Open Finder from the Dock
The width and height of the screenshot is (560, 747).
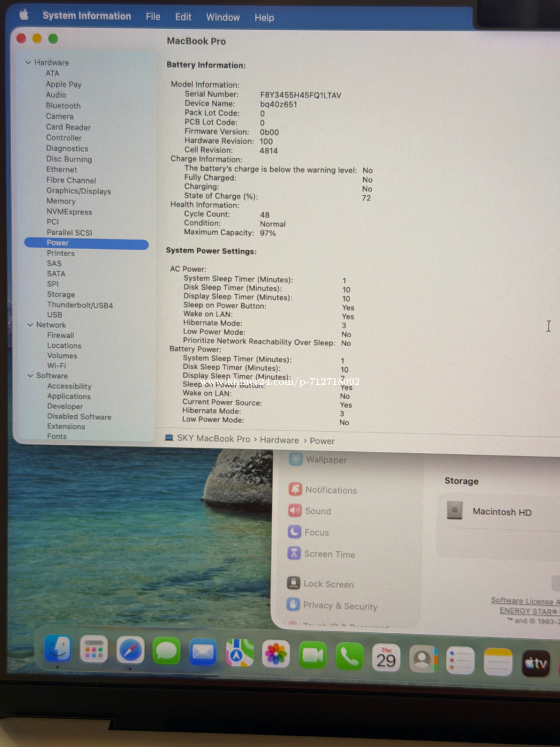click(x=58, y=649)
